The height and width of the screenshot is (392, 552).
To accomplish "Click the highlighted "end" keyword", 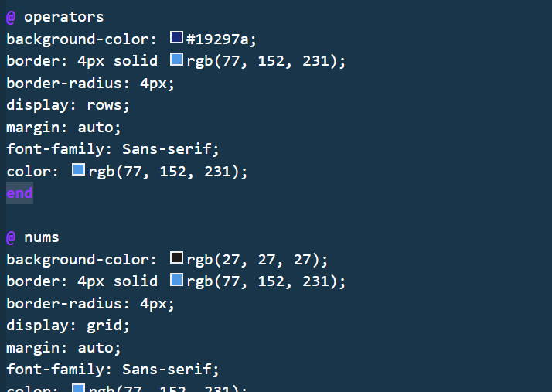I will [19, 193].
